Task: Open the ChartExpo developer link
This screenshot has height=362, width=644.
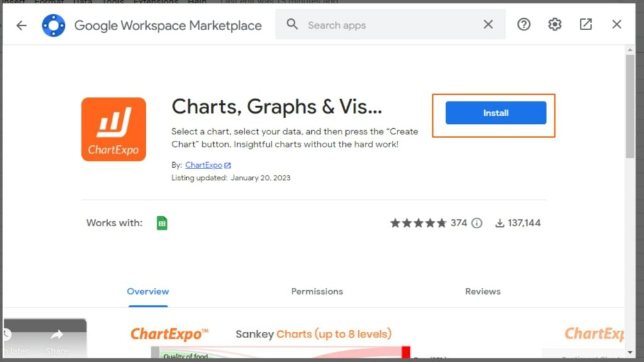Action: coord(204,165)
